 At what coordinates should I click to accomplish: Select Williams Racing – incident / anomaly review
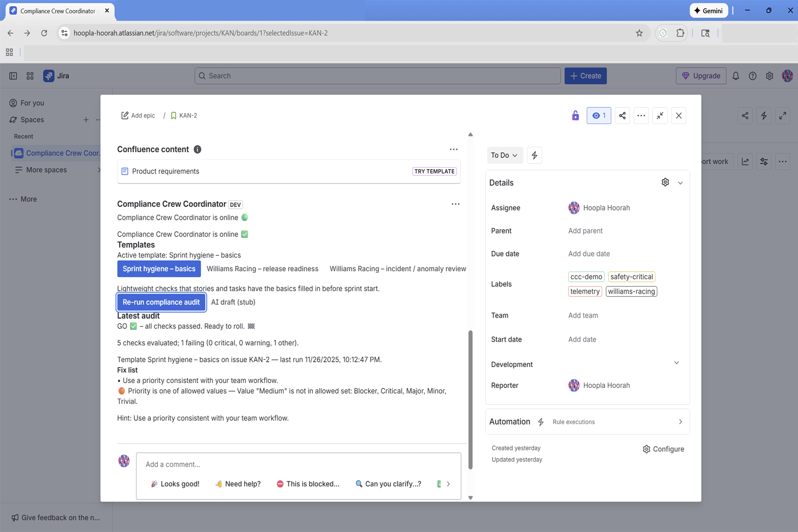pos(398,269)
